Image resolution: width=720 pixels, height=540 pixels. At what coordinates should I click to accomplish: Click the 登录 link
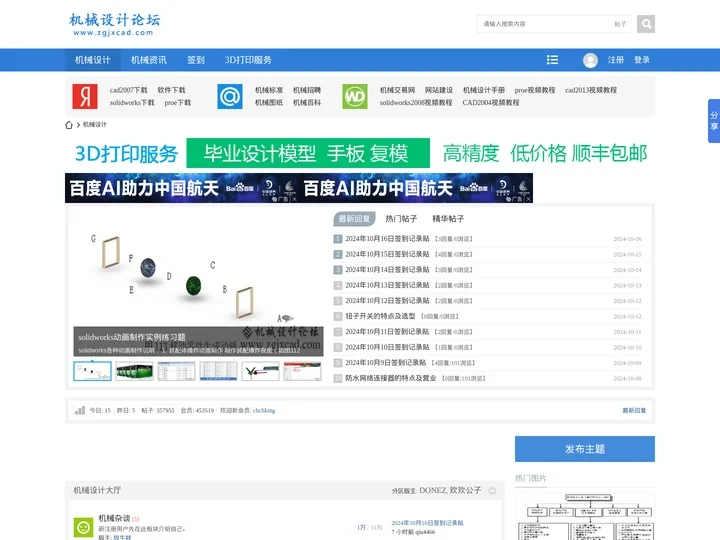click(642, 60)
